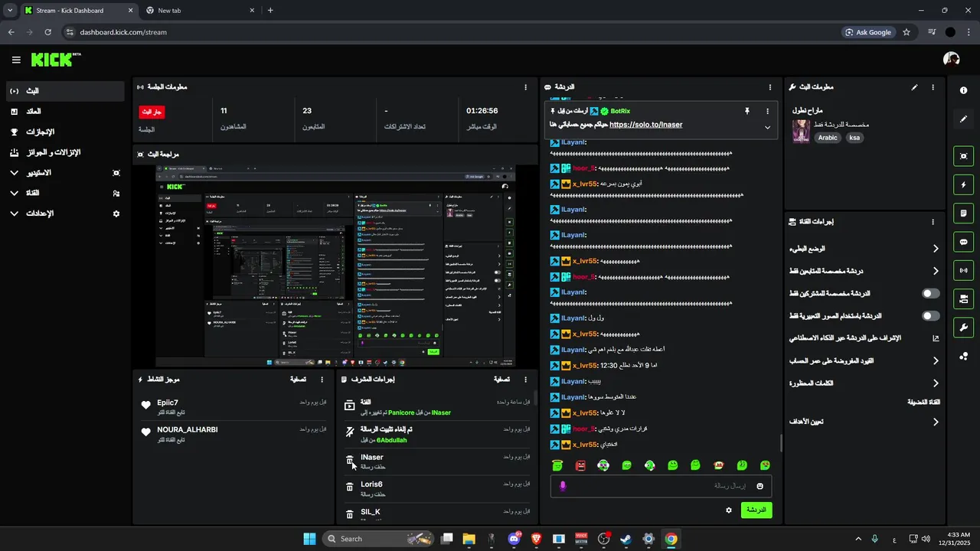
Task: Open the chat panel three-dot menu
Action: (769, 87)
